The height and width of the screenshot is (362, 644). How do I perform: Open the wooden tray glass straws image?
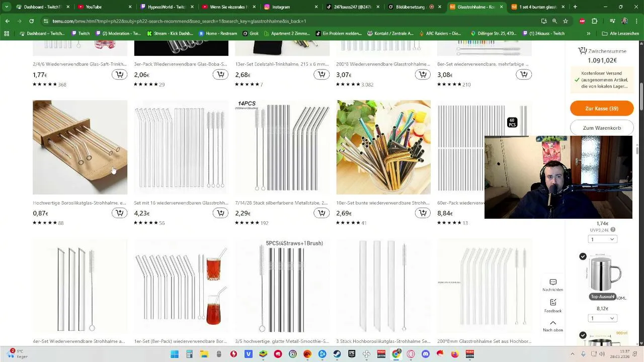tap(80, 147)
